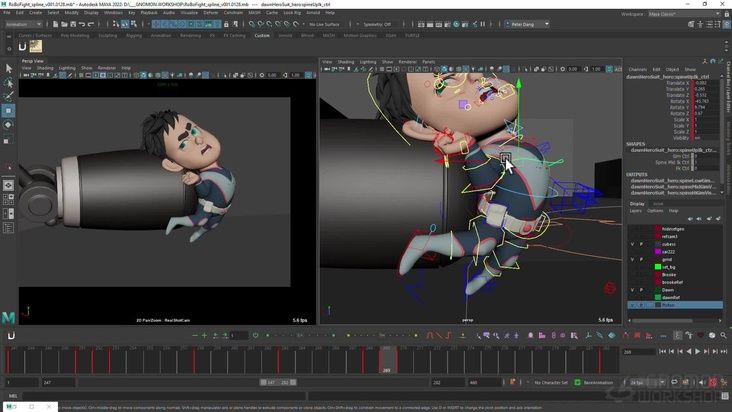Open the Channels menu in Channel Box
This screenshot has width=732, height=412.
click(637, 70)
